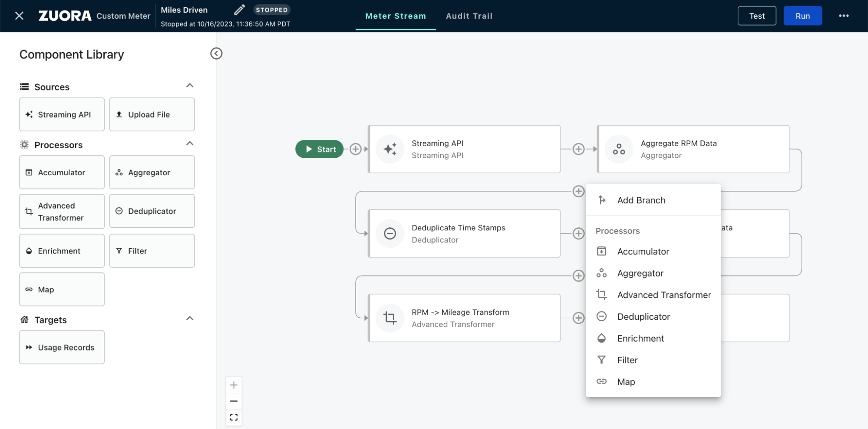Viewport: 868px width, 429px height.
Task: Collapse the Targets section
Action: (190, 319)
